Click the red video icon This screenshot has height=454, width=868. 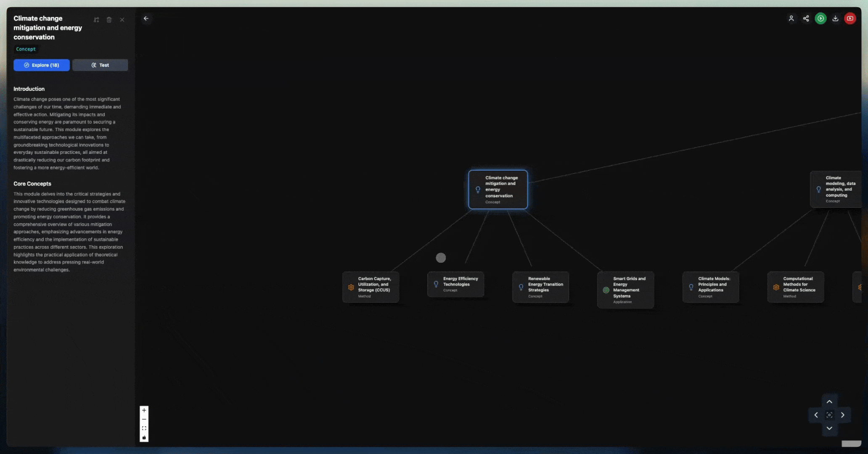(850, 18)
